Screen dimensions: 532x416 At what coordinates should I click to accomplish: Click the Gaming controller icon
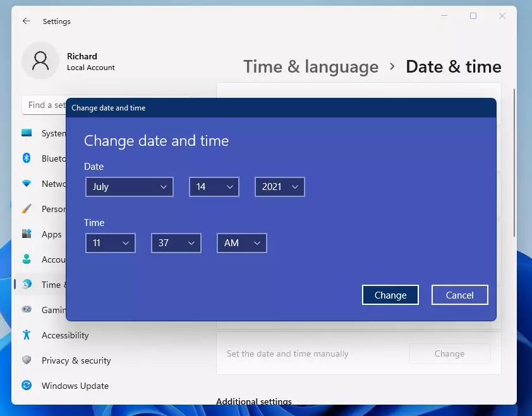(27, 309)
